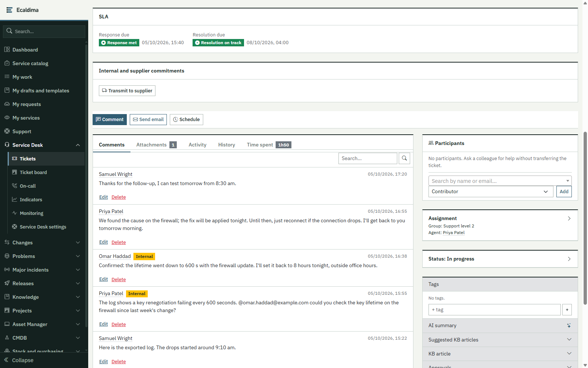Viewport: 588px width, 368px height.
Task: Expand the KB article panel
Action: pos(500,354)
